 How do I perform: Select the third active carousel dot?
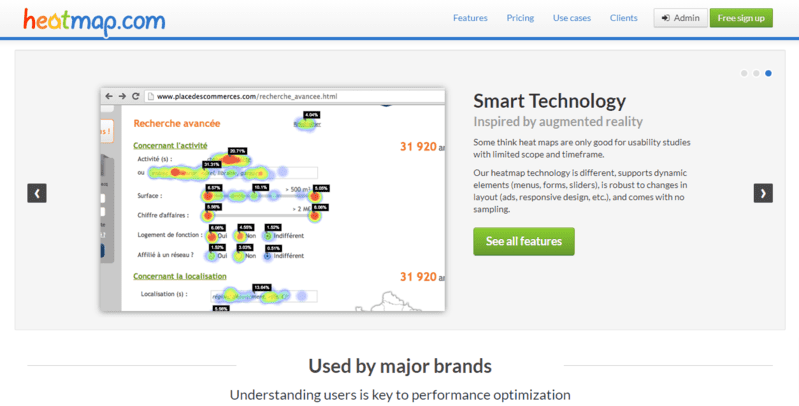click(768, 73)
